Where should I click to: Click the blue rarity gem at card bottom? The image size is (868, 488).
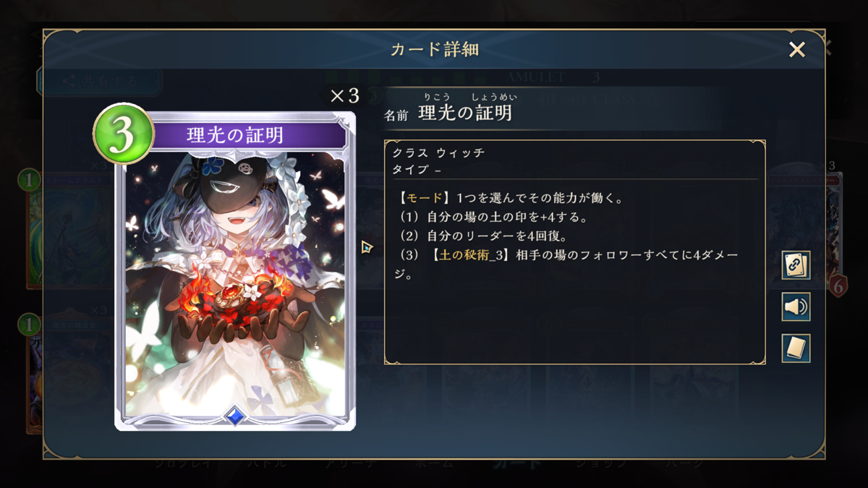point(234,416)
